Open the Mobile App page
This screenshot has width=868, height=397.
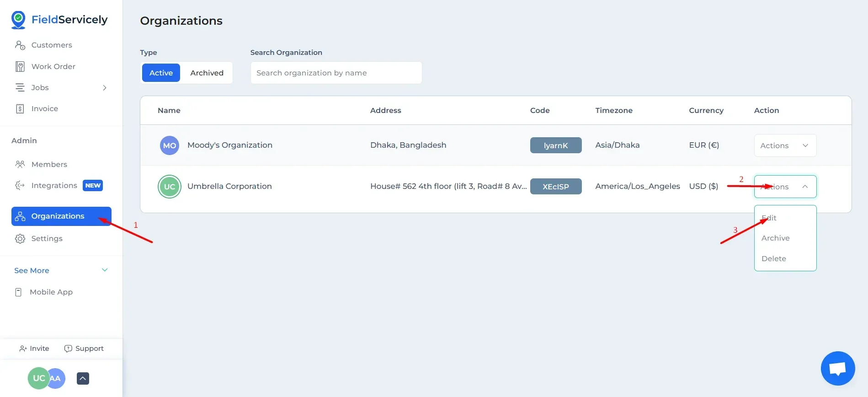click(x=51, y=292)
